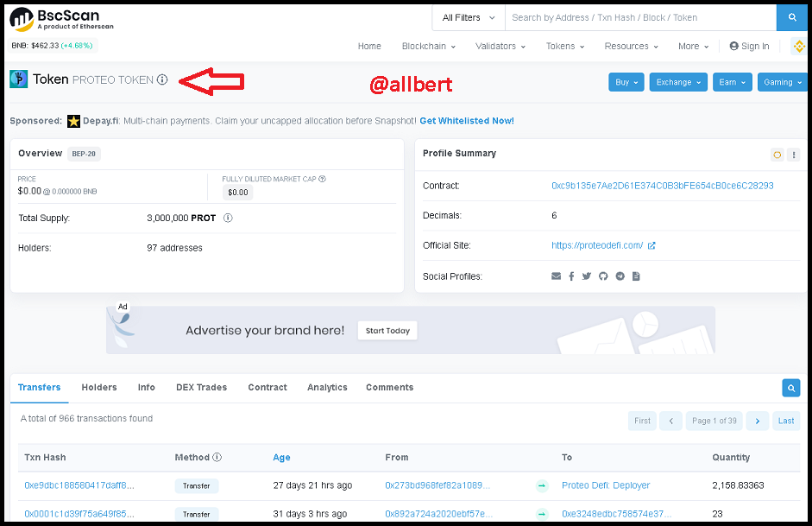812x526 pixels.
Task: Click the orange circle icon in Profile Summary
Action: 777,155
